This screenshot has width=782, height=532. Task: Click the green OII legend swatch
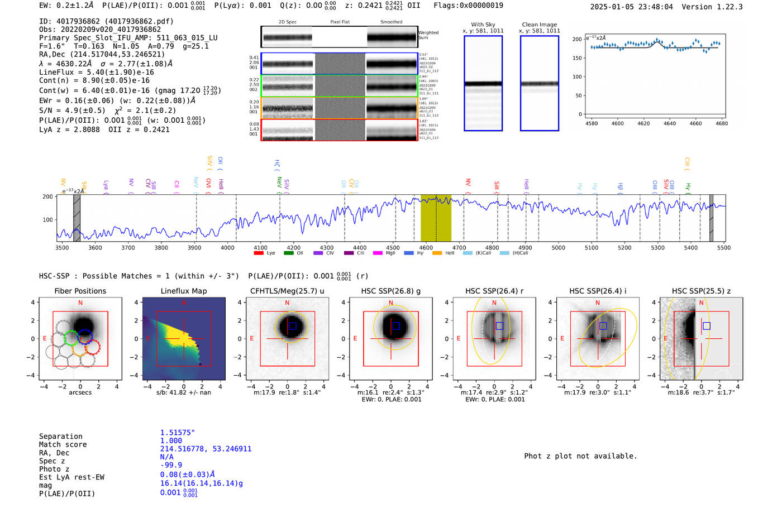coord(288,253)
